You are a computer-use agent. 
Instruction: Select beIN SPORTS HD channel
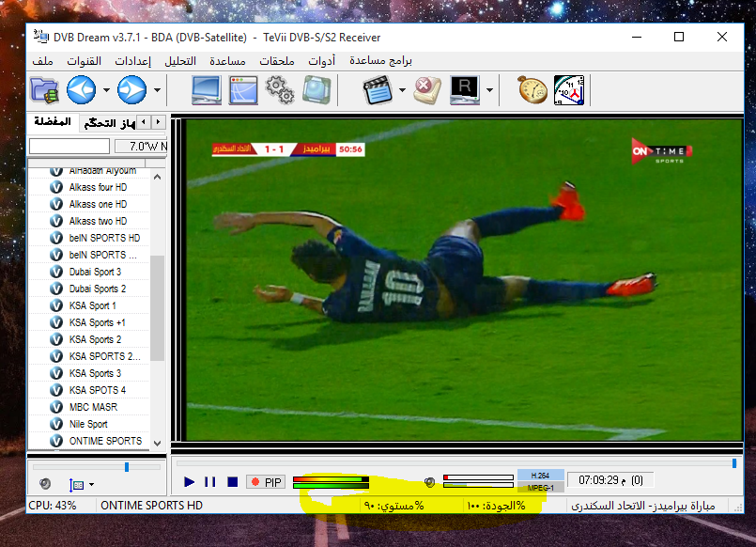[x=104, y=238]
